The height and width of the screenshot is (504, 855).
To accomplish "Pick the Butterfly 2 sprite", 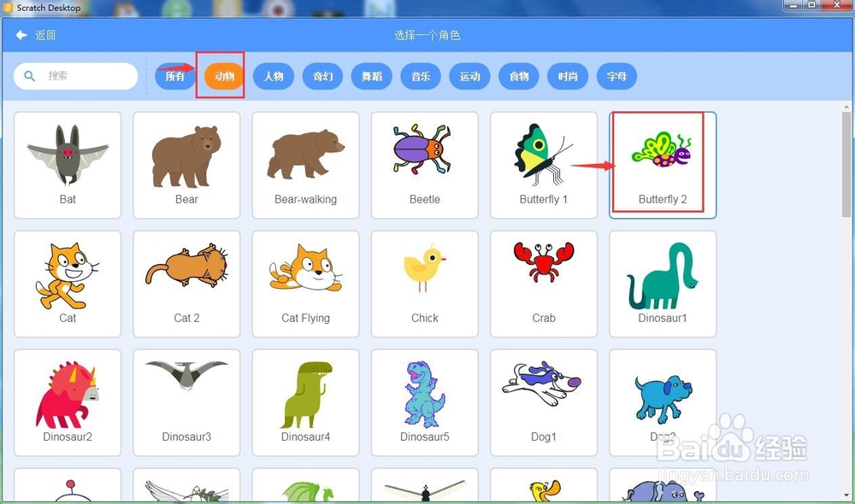I will coord(663,165).
